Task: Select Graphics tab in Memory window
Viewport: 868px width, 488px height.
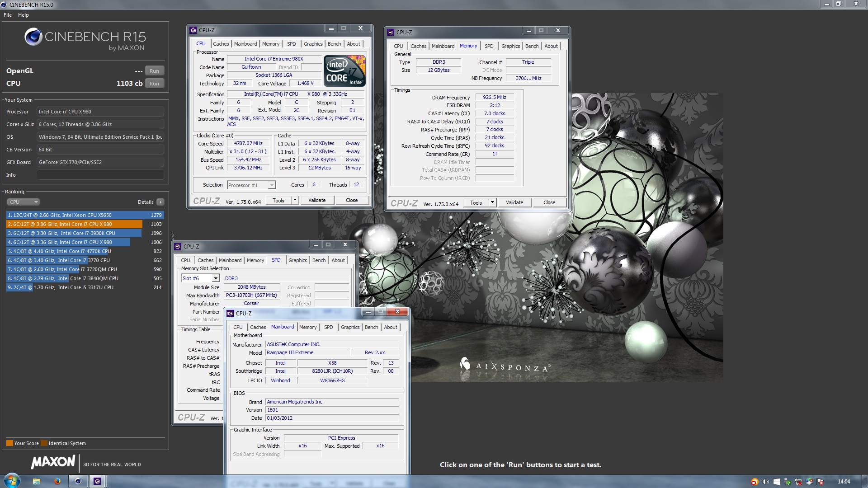Action: click(511, 46)
